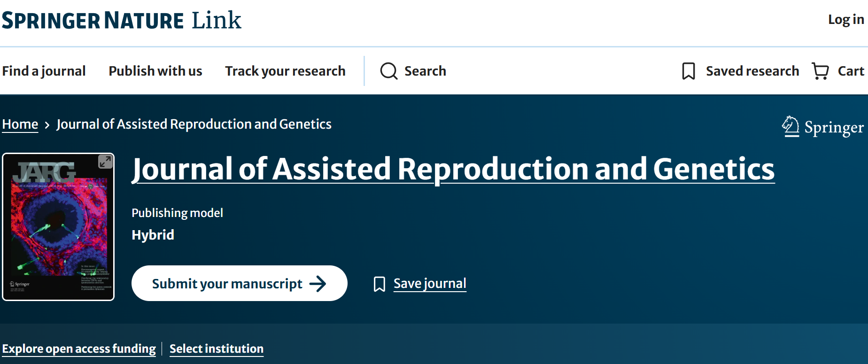Open Explore open access funding link
This screenshot has width=868, height=364.
tap(79, 349)
